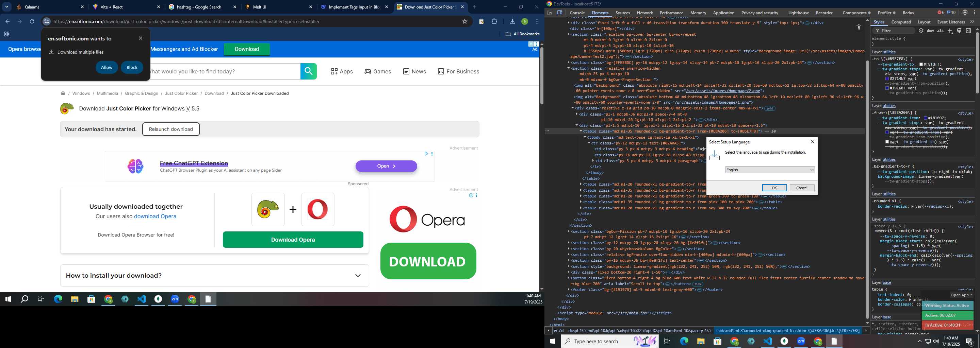Click the 10 issues indicator in DevTools
Viewport: 980px width, 348px height.
click(x=951, y=13)
